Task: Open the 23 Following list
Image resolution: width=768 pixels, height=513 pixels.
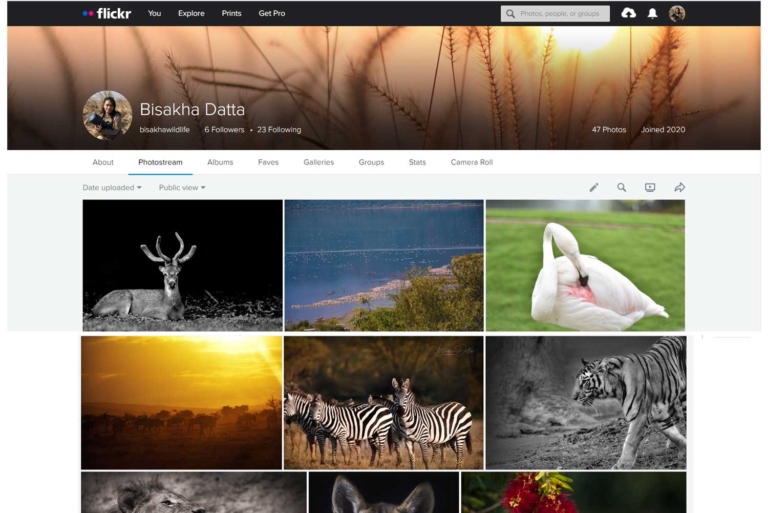Action: [x=279, y=130]
